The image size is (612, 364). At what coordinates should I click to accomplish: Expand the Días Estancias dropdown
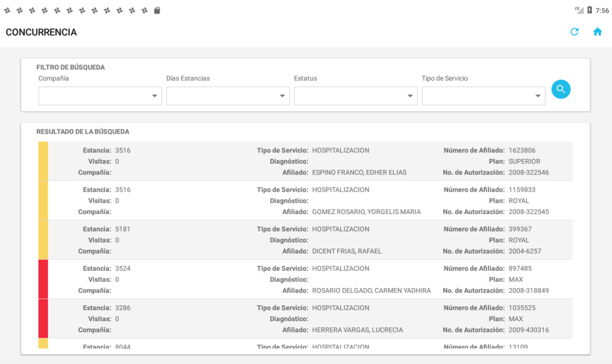[x=228, y=96]
